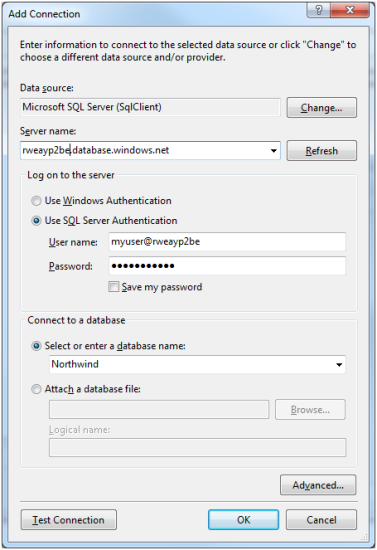Click the User name field
Image resolution: width=377 pixels, height=550 pixels.
coord(227,242)
